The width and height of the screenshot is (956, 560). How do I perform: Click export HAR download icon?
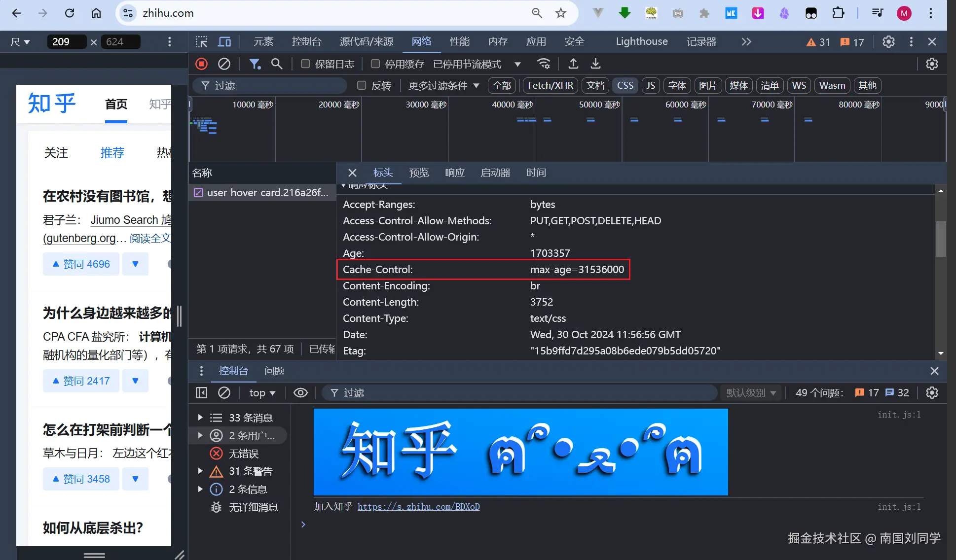point(595,64)
